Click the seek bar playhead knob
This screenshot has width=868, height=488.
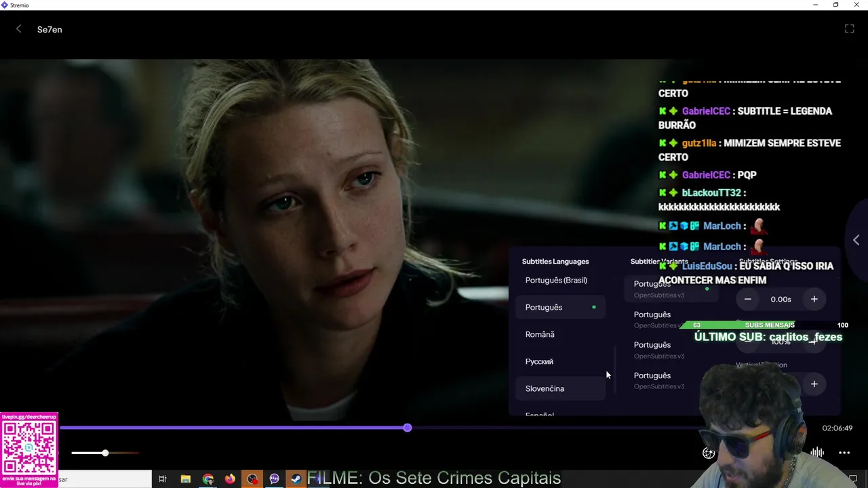click(x=407, y=428)
